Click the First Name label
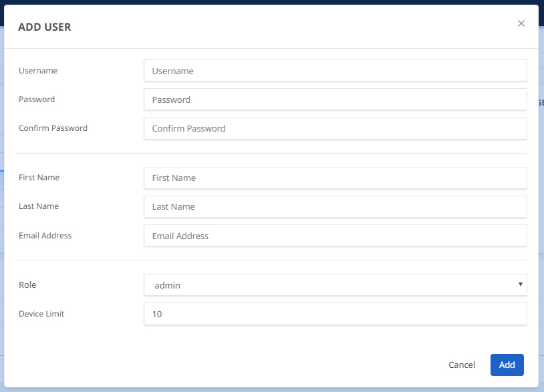Screen dimensions: 544x392 click(39, 178)
